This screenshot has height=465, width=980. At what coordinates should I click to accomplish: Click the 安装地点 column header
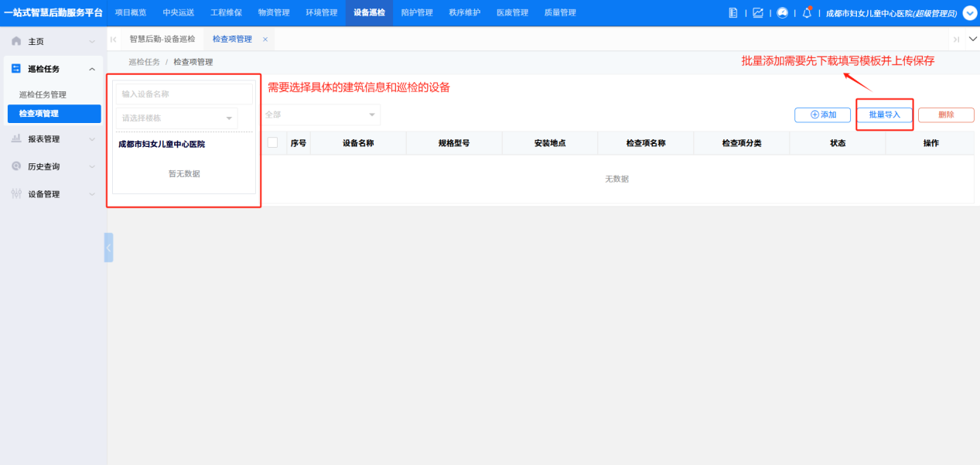click(550, 143)
